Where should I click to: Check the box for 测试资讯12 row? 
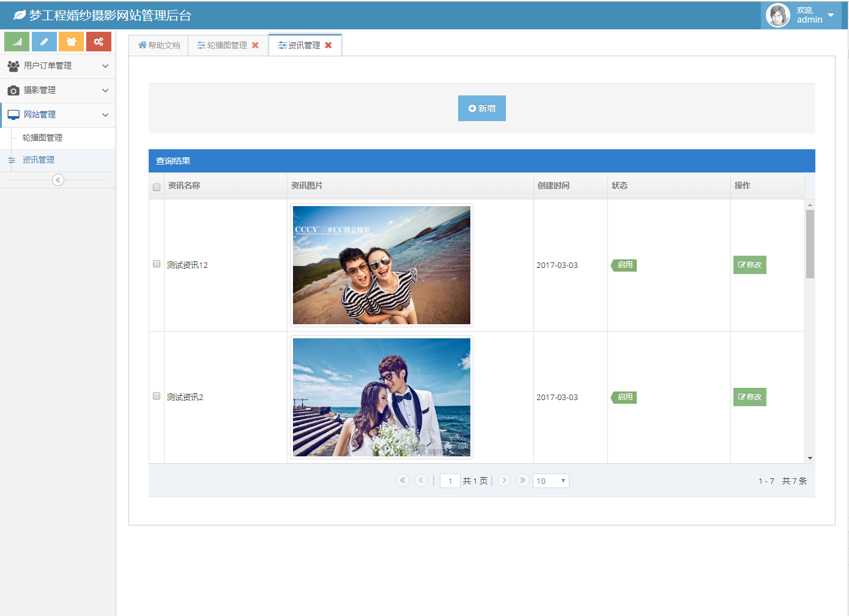coord(157,264)
